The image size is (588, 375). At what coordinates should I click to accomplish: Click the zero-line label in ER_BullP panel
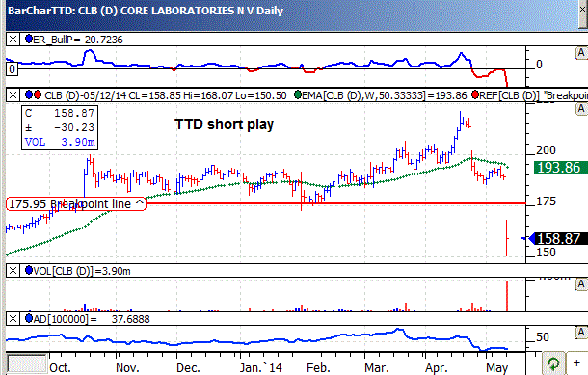(12, 69)
